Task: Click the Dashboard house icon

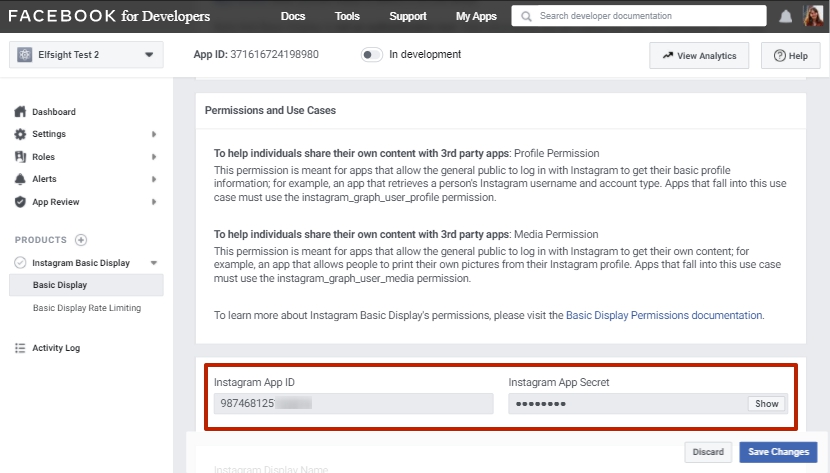Action: pyautogui.click(x=20, y=112)
